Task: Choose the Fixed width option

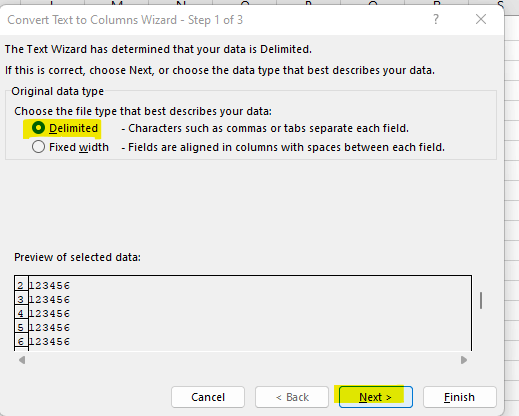Action: 38,147
